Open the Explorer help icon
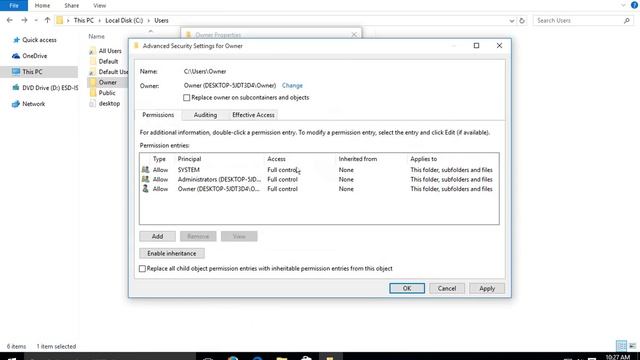The width and height of the screenshot is (640, 360). (634, 5)
